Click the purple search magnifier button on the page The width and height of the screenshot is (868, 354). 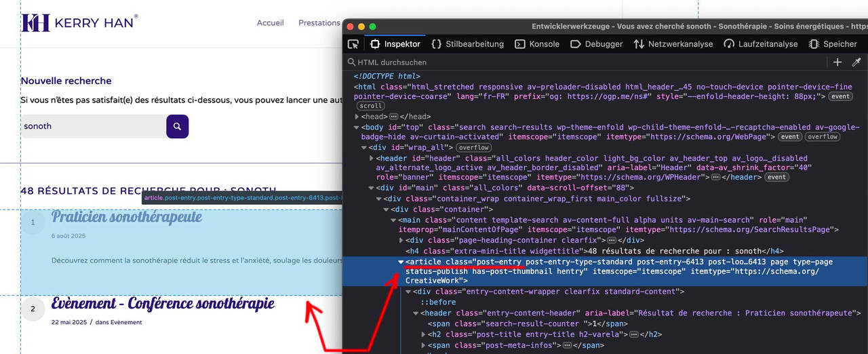pos(177,126)
